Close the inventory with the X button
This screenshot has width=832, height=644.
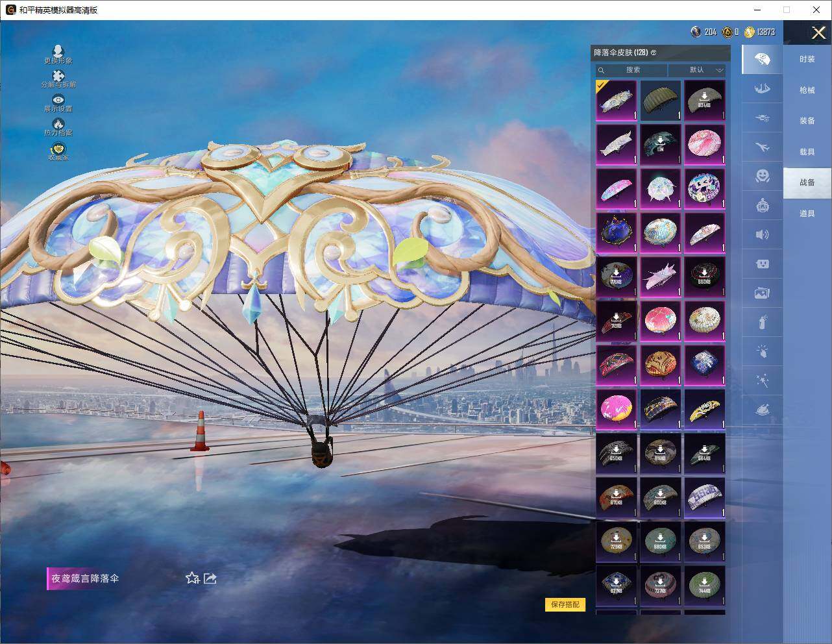click(x=818, y=32)
